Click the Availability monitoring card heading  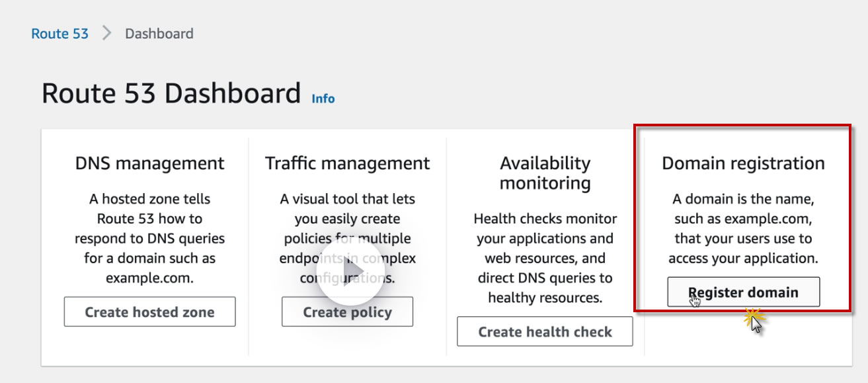click(x=545, y=173)
